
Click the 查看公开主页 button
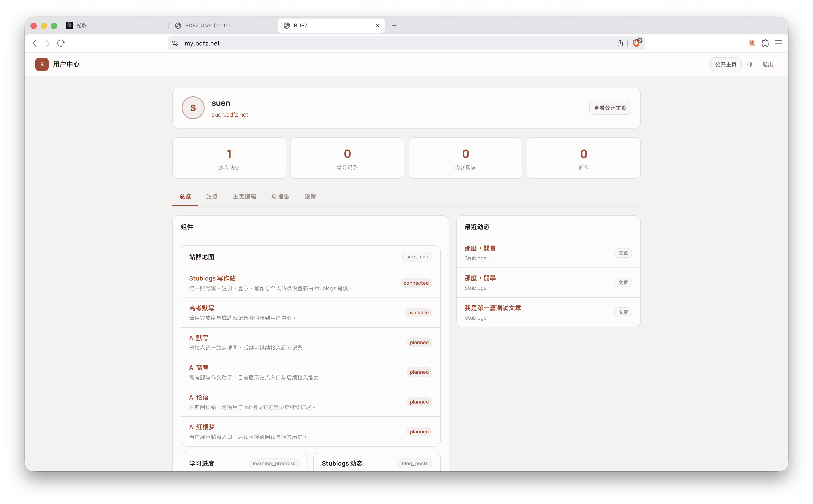pos(610,108)
